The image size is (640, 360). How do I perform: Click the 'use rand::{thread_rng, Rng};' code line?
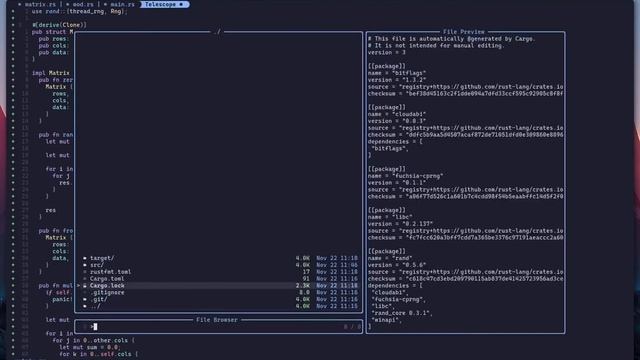tap(80, 11)
